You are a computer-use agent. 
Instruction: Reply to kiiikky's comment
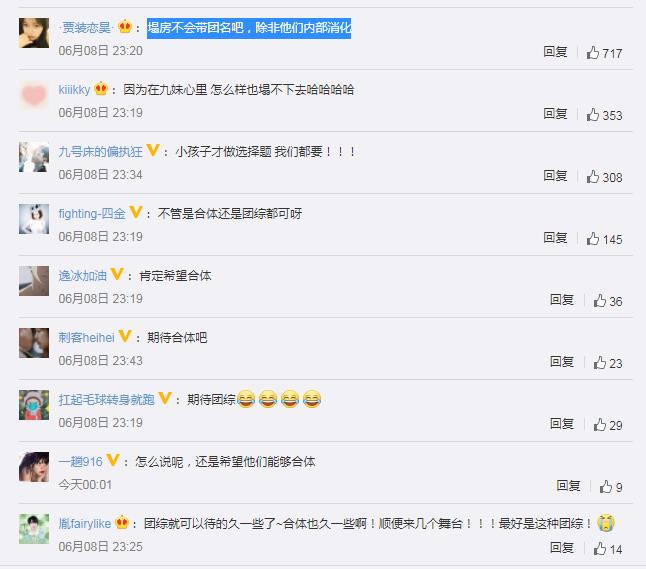pos(555,113)
